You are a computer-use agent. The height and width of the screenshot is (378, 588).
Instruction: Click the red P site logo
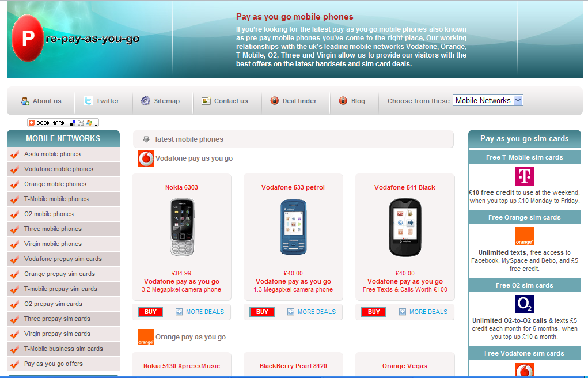coord(28,38)
